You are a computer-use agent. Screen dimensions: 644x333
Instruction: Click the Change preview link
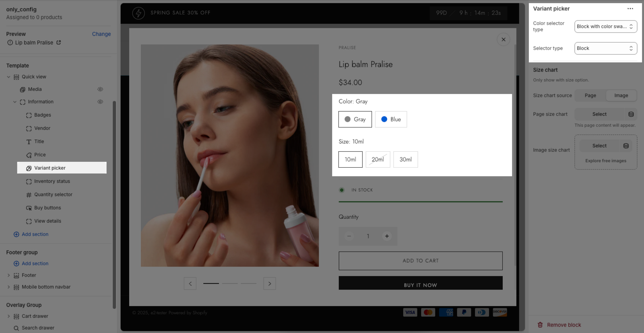click(x=101, y=34)
